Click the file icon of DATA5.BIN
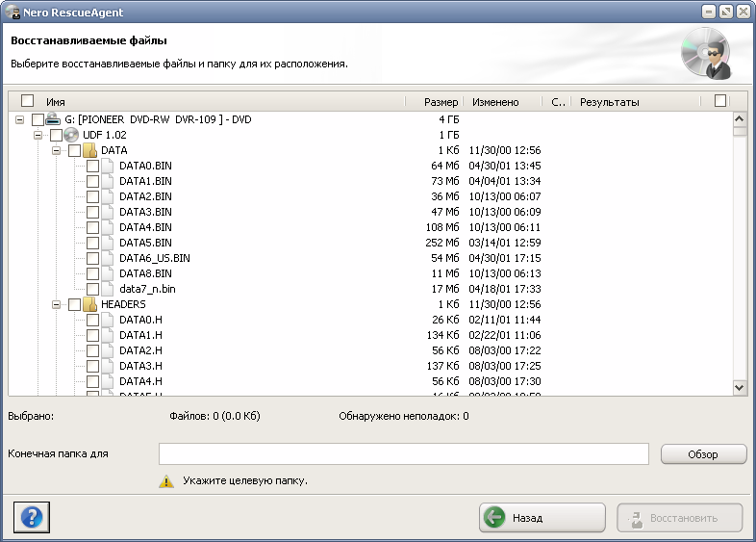 pos(108,243)
